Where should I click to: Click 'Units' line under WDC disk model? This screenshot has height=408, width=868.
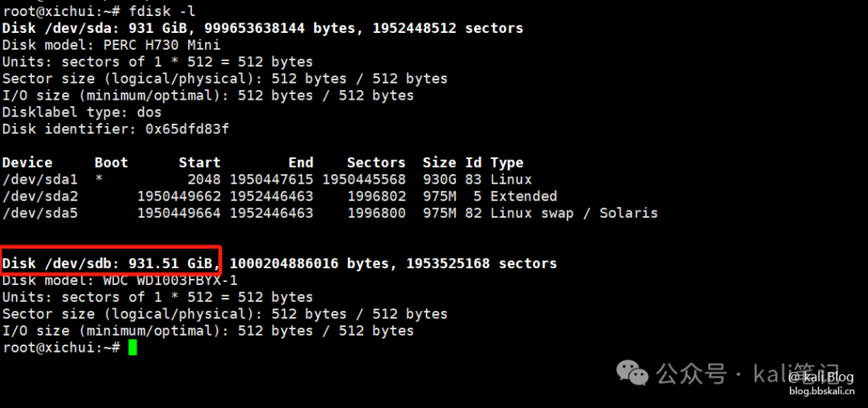158,297
